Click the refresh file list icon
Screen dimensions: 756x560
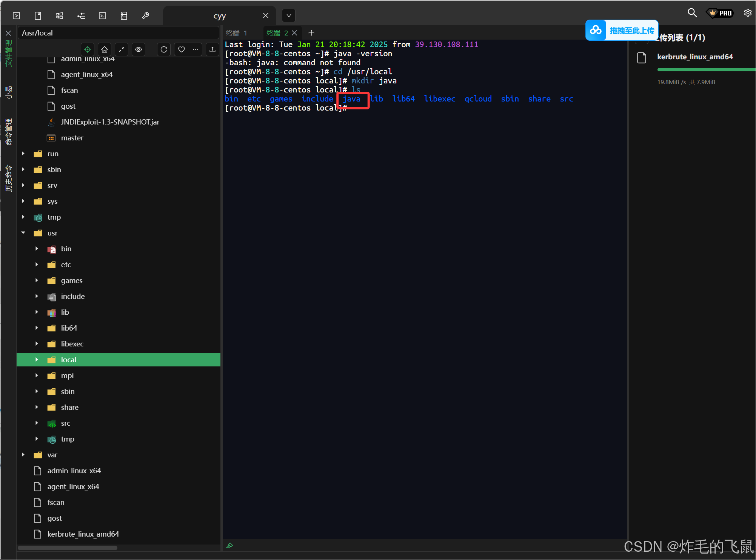(x=164, y=49)
